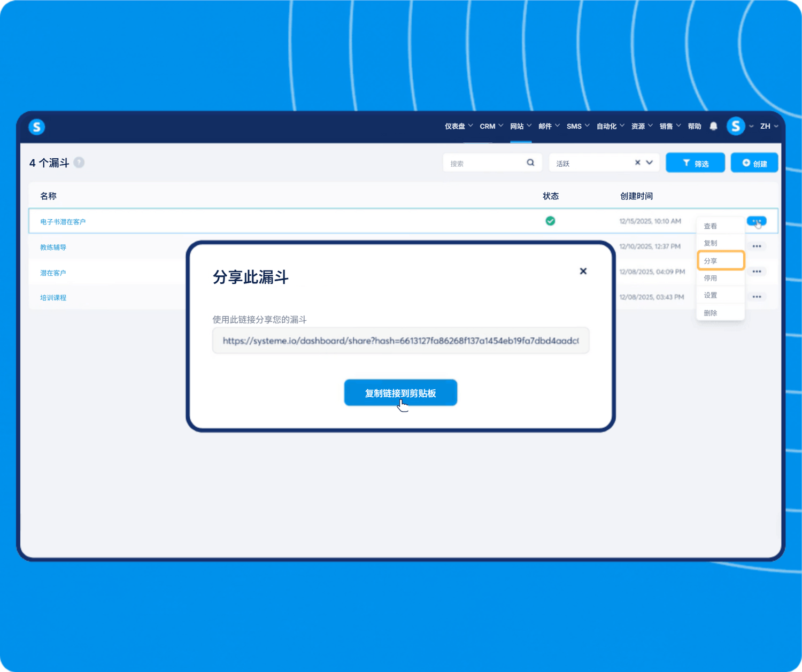Image resolution: width=802 pixels, height=672 pixels.
Task: Click the help question mark beside 4 个漏斗
Action: pos(79,163)
